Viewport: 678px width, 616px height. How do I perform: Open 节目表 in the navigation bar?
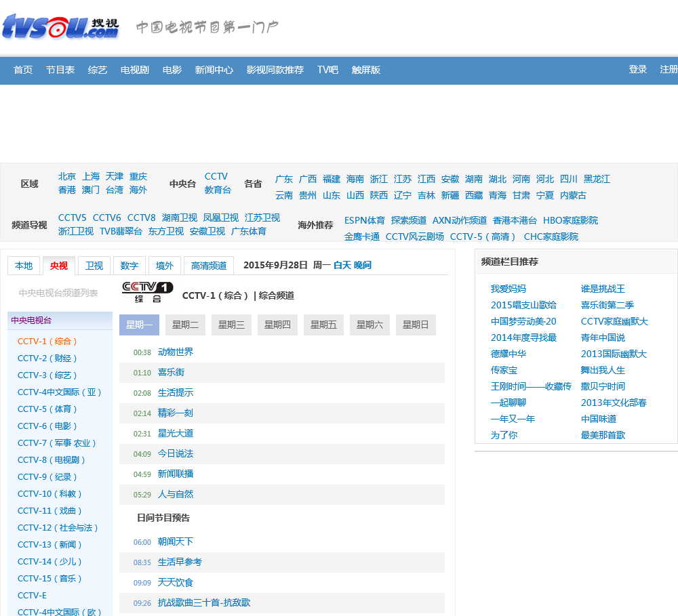click(x=60, y=70)
